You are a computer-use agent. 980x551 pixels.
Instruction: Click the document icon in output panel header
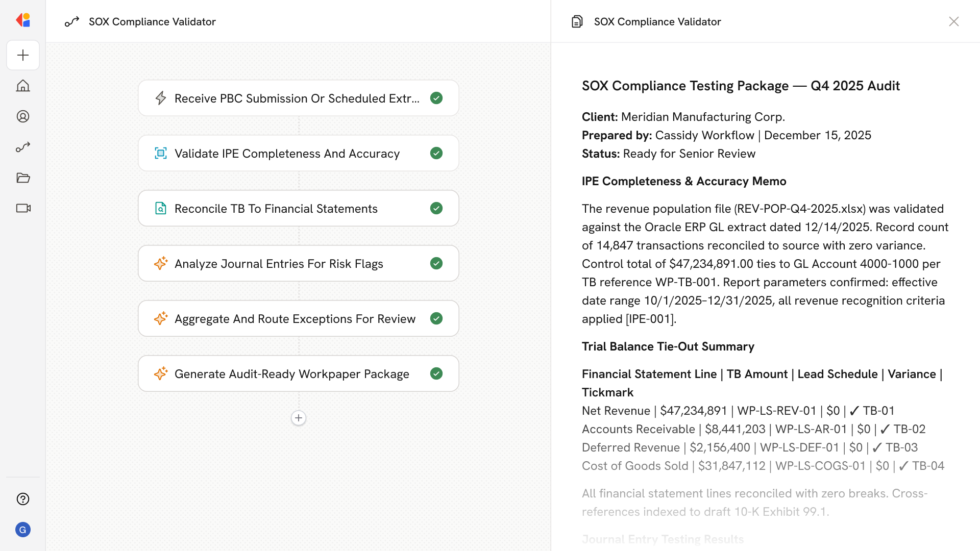click(x=577, y=21)
